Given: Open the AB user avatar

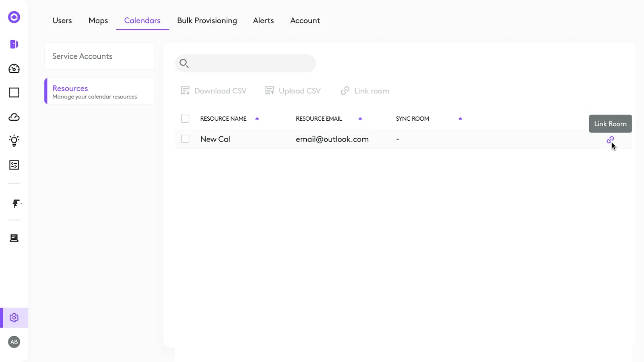Looking at the screenshot, I should (x=14, y=342).
